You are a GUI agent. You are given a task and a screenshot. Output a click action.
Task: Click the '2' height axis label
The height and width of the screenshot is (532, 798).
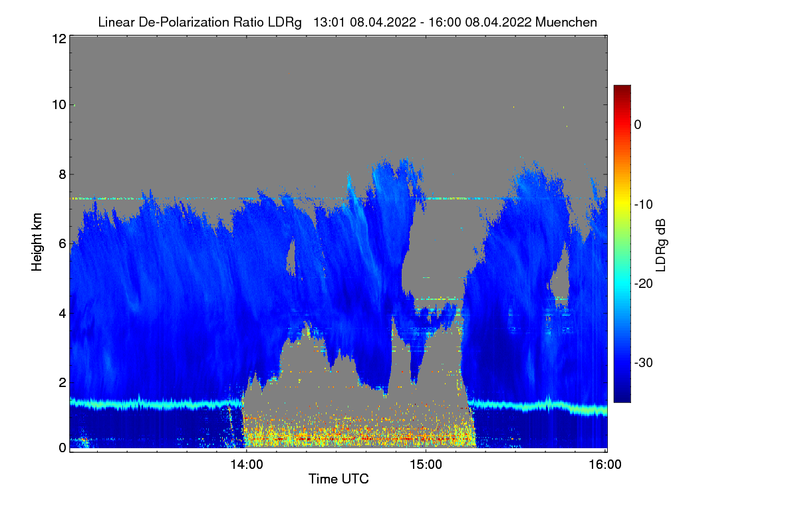pos(63,382)
